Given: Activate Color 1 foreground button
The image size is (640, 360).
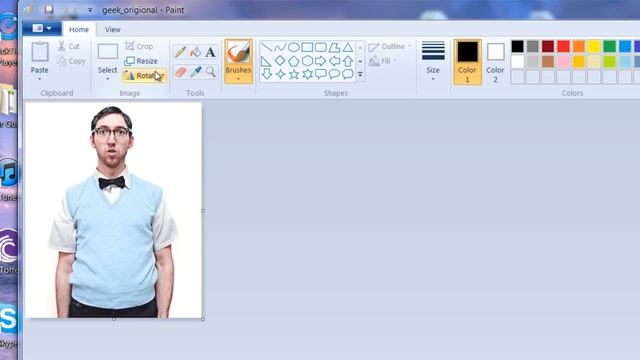Looking at the screenshot, I should (x=467, y=62).
